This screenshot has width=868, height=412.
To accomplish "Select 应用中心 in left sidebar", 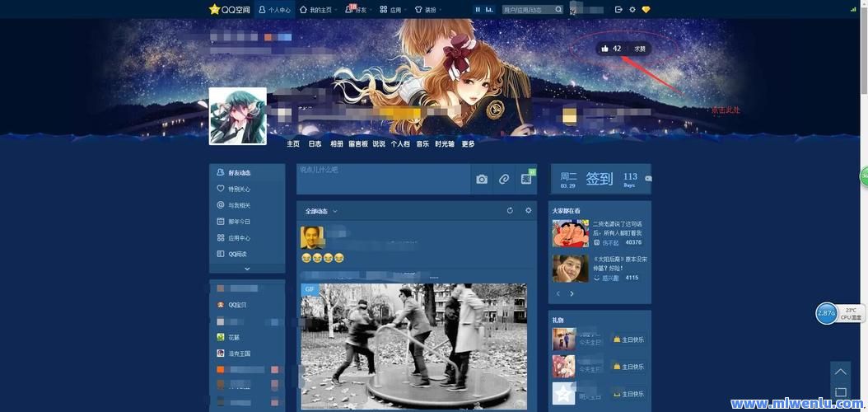I will (x=247, y=237).
